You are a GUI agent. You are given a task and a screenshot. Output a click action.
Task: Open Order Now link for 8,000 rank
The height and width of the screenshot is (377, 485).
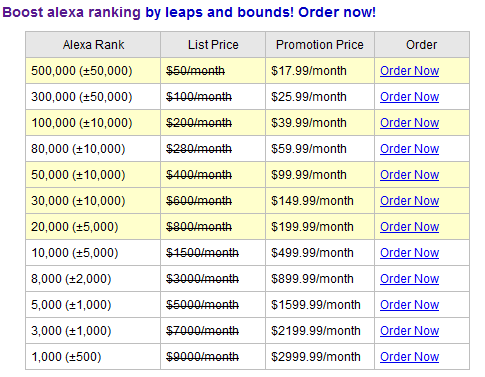pyautogui.click(x=409, y=279)
